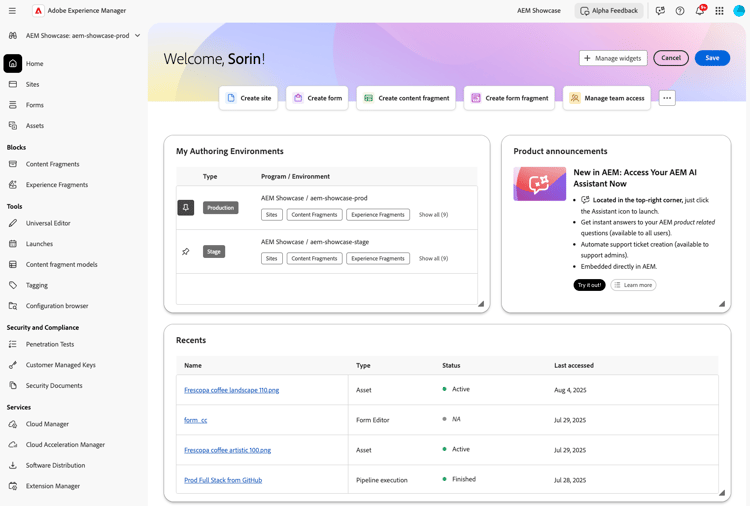The image size is (750, 506).
Task: Click the Extension Manager icon
Action: [x=13, y=486]
